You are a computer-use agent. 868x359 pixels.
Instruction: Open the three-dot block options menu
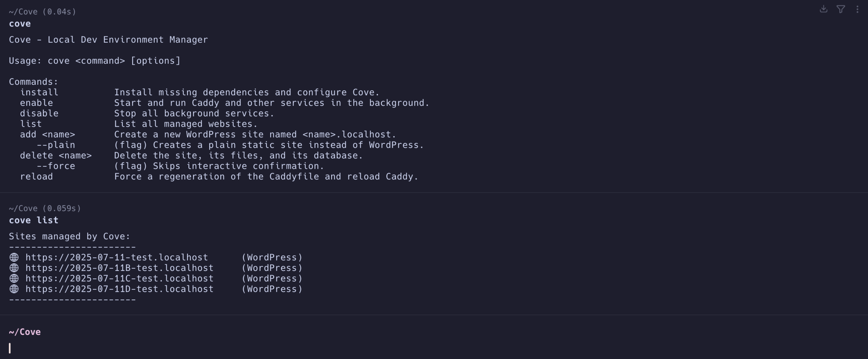pyautogui.click(x=857, y=9)
